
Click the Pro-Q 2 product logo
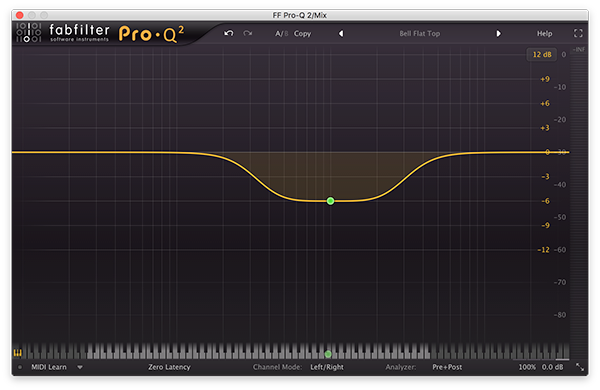[x=151, y=34]
